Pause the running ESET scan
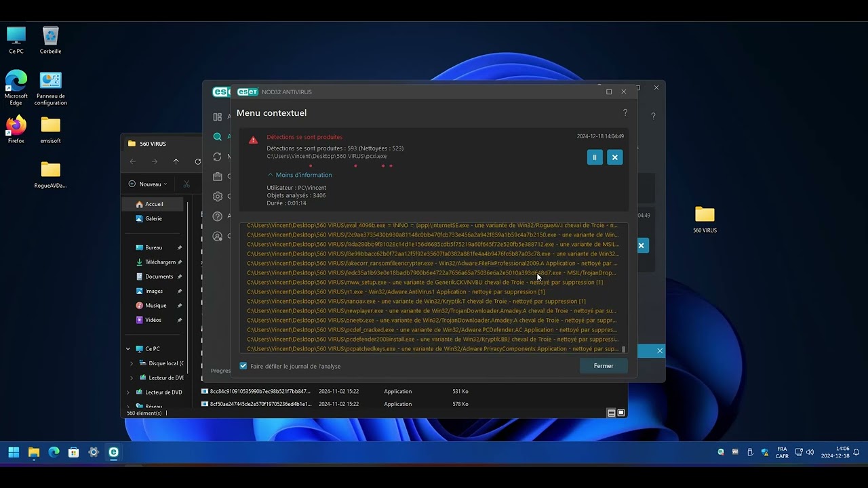This screenshot has height=488, width=868. click(594, 157)
